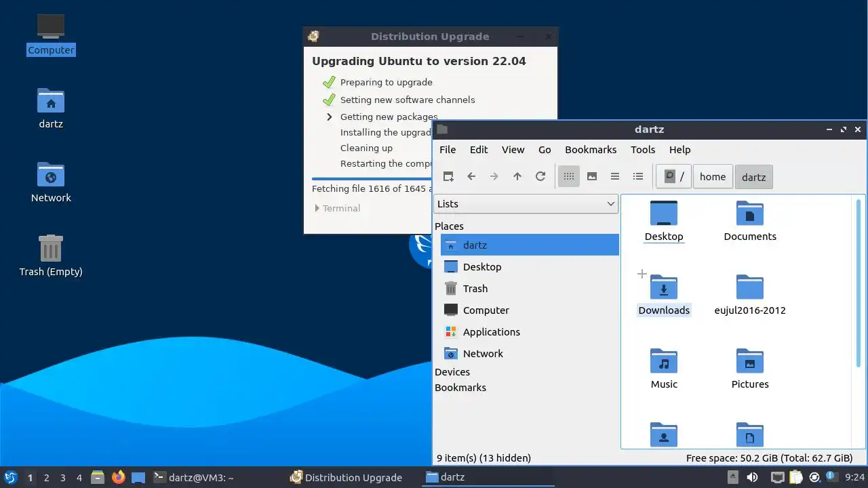868x488 pixels.
Task: Reload the dartz folder view
Action: click(540, 176)
